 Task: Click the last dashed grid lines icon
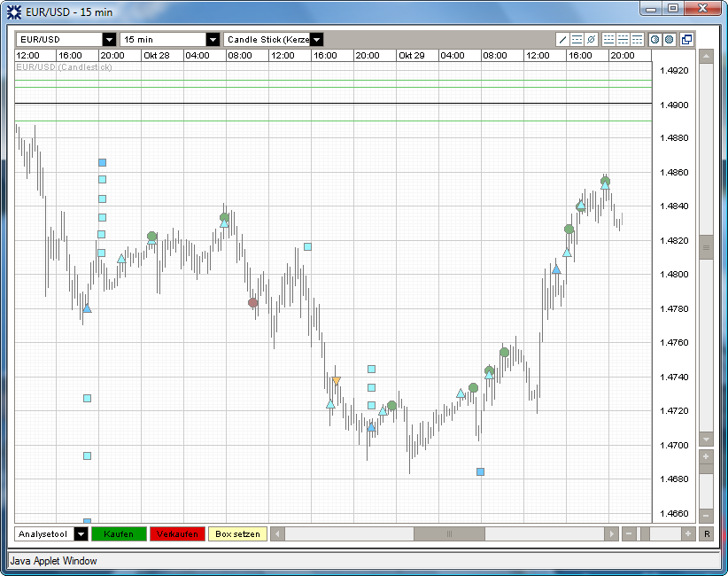637,40
